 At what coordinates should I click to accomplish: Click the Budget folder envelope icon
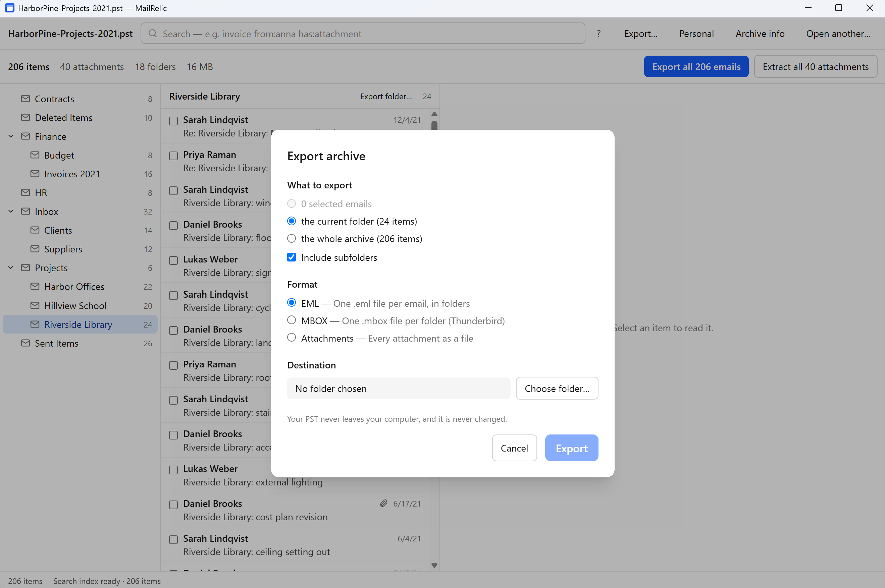pyautogui.click(x=35, y=155)
